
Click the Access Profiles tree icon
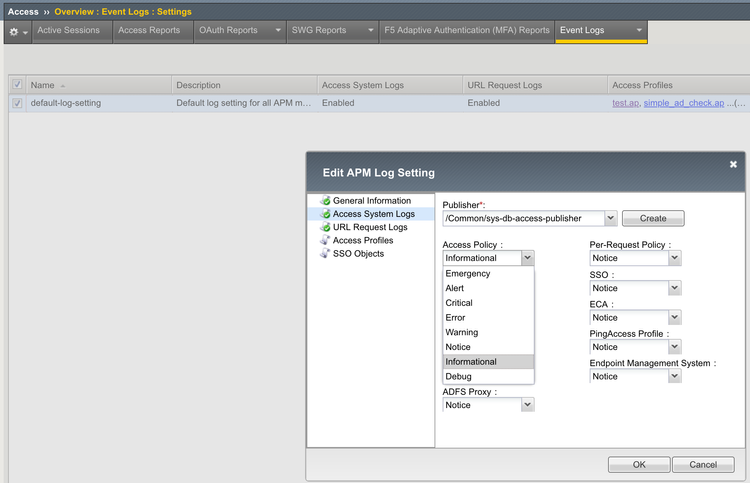click(325, 240)
